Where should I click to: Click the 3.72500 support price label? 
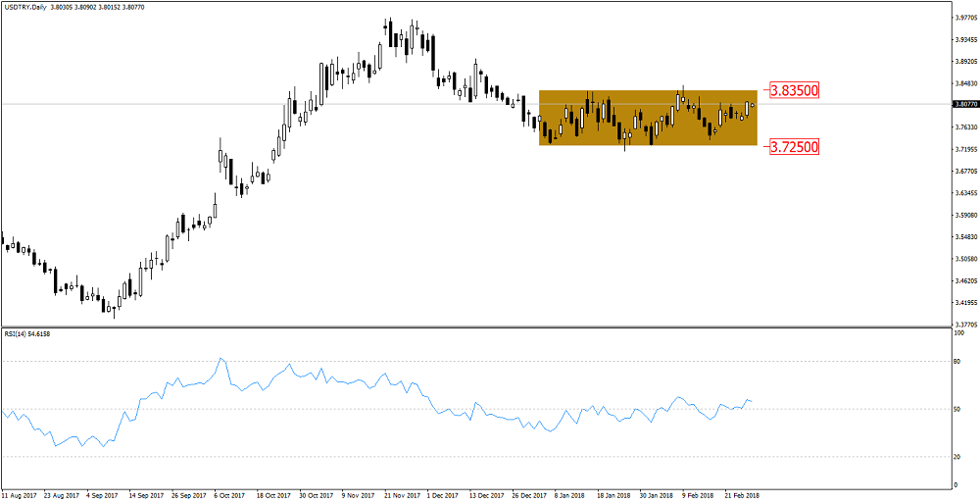[x=794, y=147]
